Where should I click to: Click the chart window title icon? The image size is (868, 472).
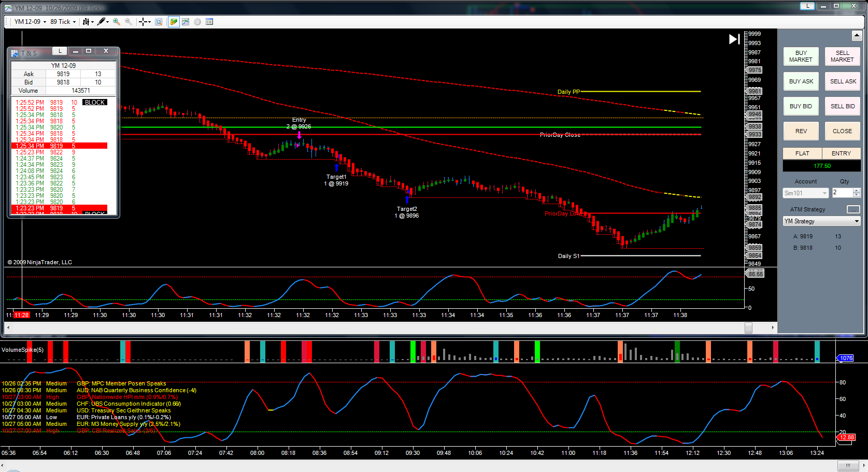pyautogui.click(x=8, y=8)
